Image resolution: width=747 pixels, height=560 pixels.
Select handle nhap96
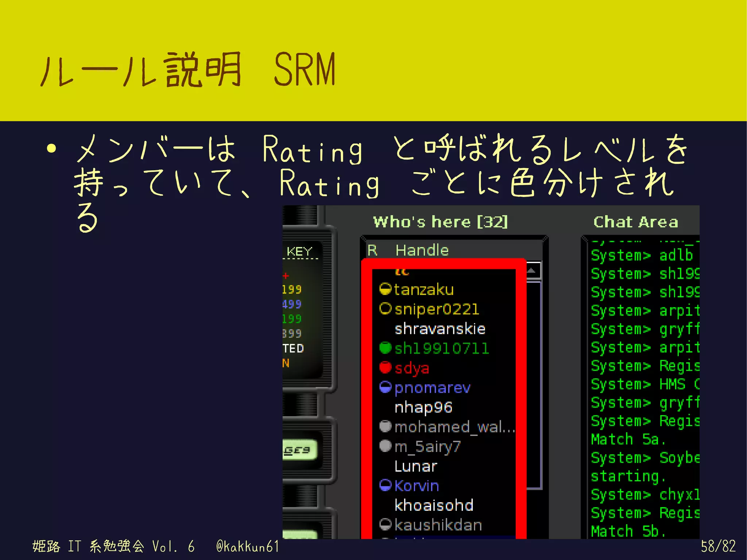coord(423,408)
